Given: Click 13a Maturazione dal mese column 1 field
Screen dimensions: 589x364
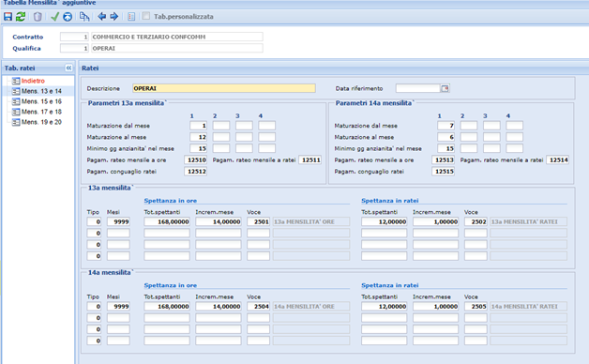Looking at the screenshot, I should [x=198, y=126].
